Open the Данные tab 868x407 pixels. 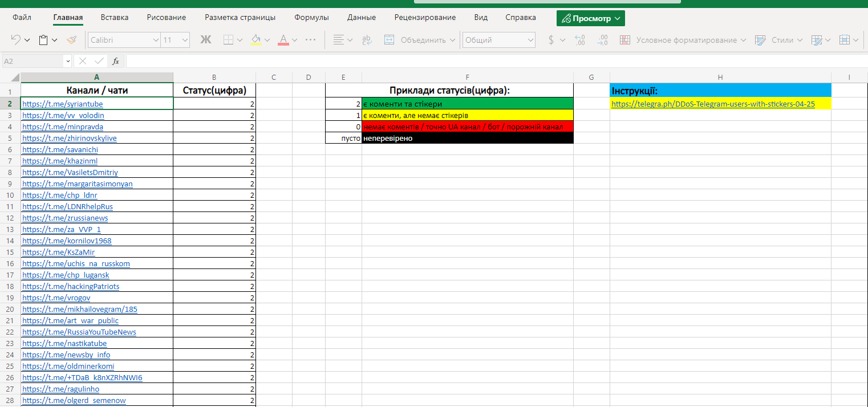(362, 18)
